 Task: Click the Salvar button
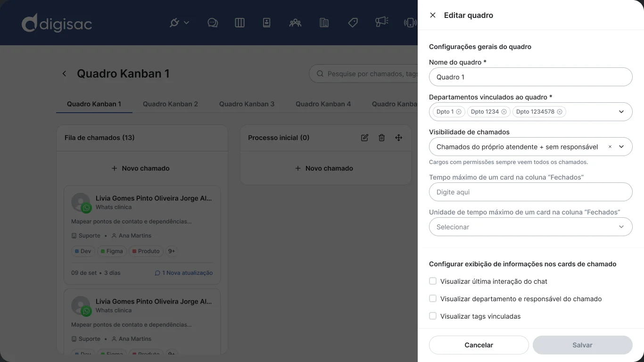(x=583, y=345)
